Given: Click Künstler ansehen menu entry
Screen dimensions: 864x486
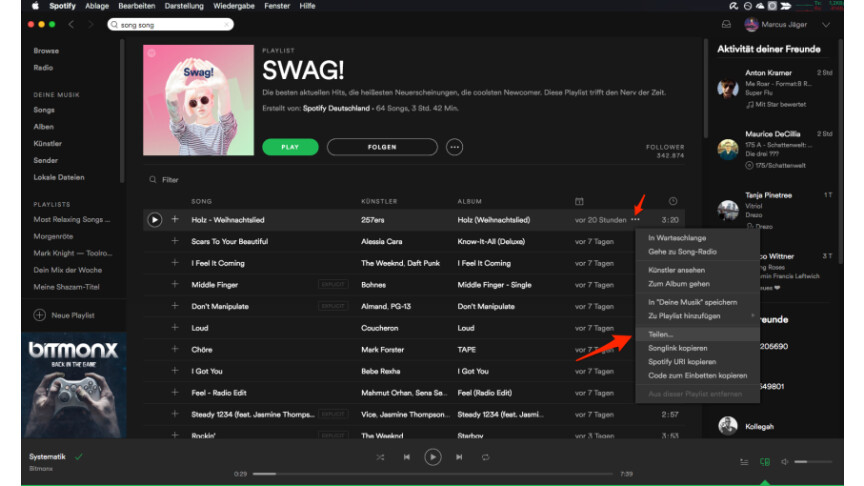Looking at the screenshot, I should 697,270.
